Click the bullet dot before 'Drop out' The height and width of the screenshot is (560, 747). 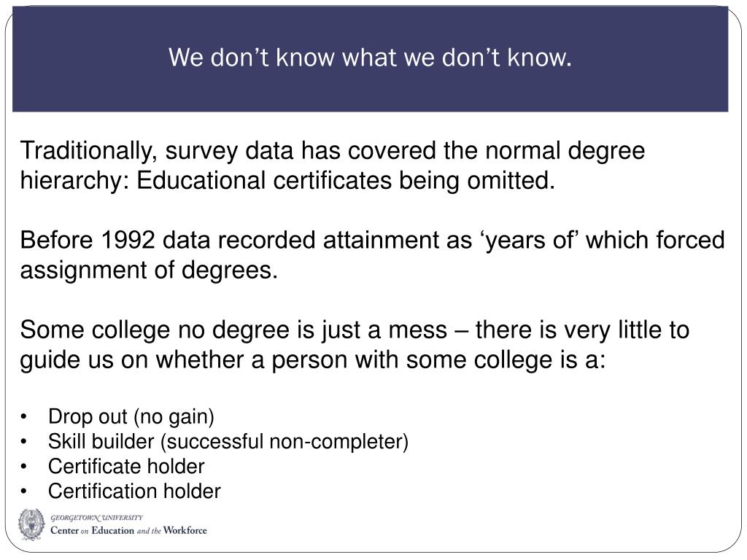pyautogui.click(x=24, y=417)
